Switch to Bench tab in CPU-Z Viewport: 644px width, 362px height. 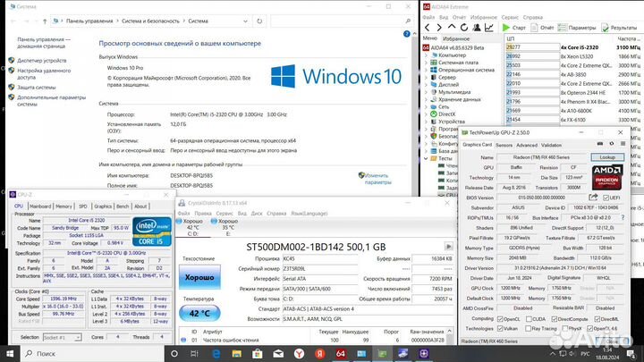(x=123, y=206)
